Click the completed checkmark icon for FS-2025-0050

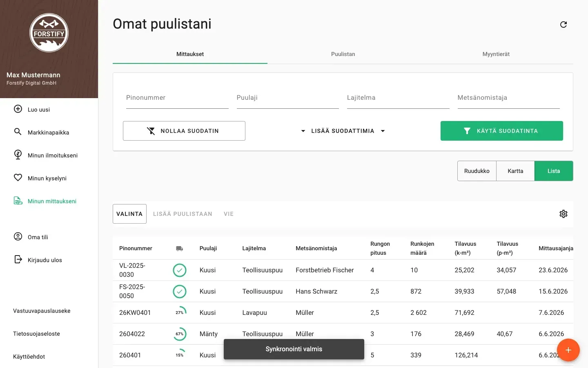pyautogui.click(x=180, y=292)
